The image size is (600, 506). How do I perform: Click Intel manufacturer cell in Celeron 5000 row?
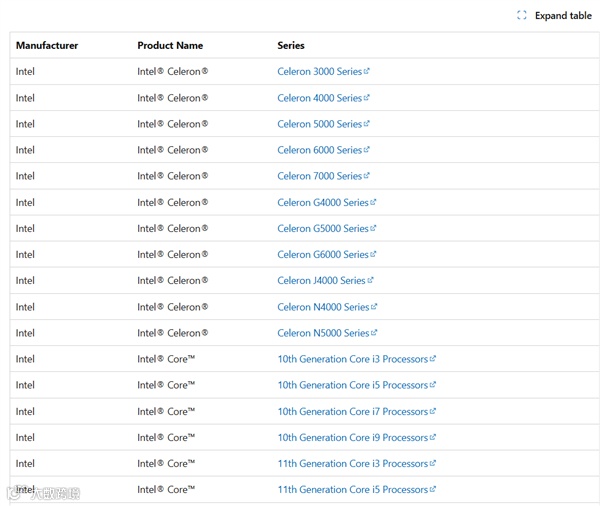click(25, 124)
